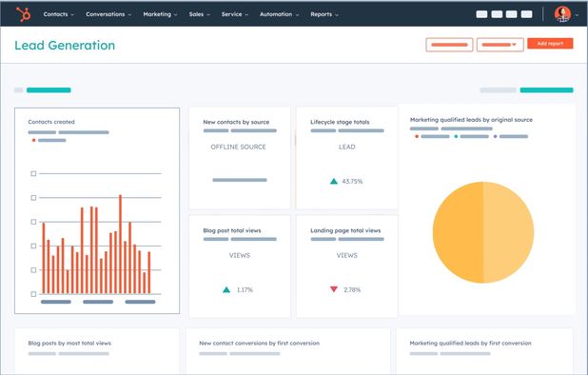Click the LEAD label in Lifecycle stage totals

tap(347, 147)
